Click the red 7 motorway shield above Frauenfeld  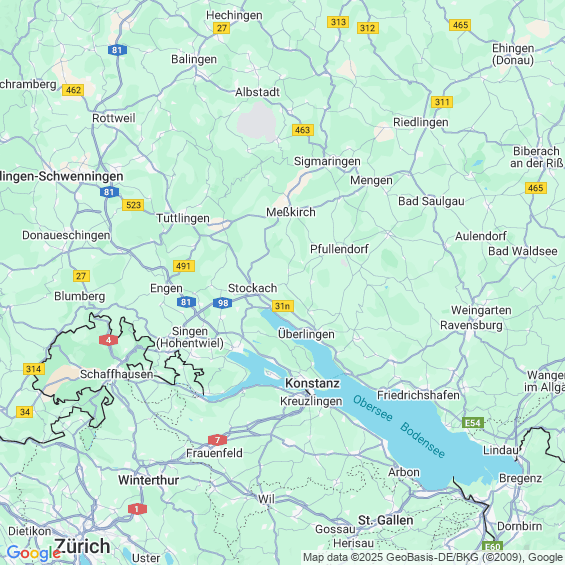tap(217, 440)
